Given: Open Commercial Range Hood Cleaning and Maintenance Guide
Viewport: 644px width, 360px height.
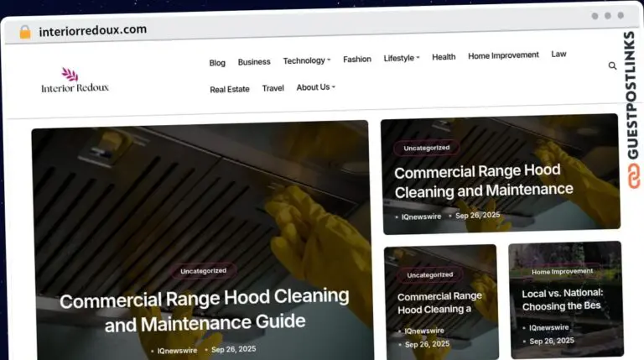Looking at the screenshot, I should [x=205, y=310].
